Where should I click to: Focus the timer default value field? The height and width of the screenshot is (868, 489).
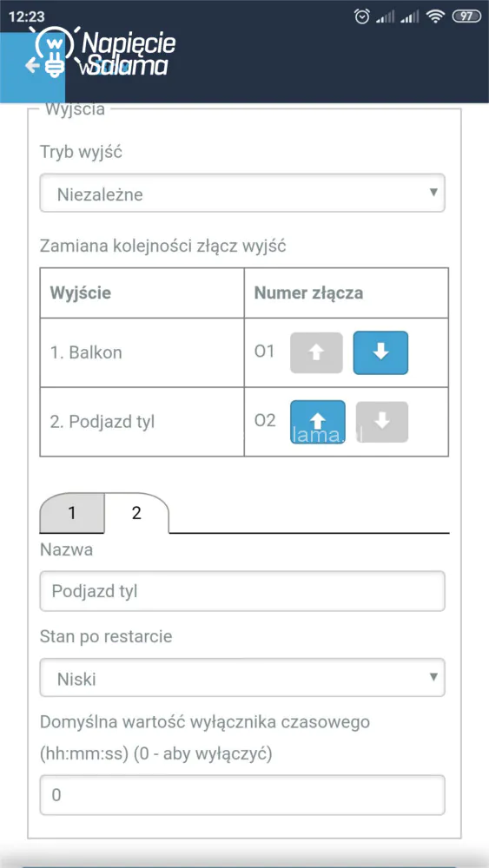(x=242, y=795)
